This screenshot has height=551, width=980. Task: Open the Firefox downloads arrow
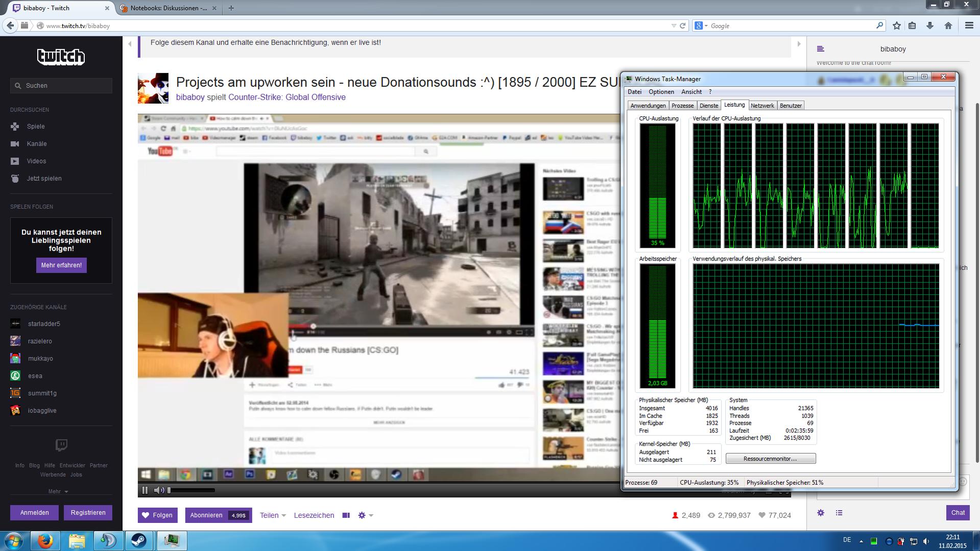930,26
